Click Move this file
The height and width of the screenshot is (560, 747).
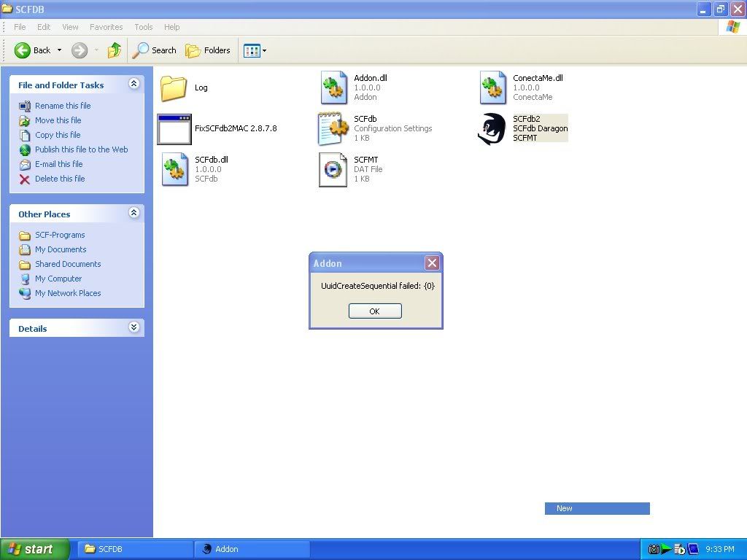pyautogui.click(x=58, y=120)
